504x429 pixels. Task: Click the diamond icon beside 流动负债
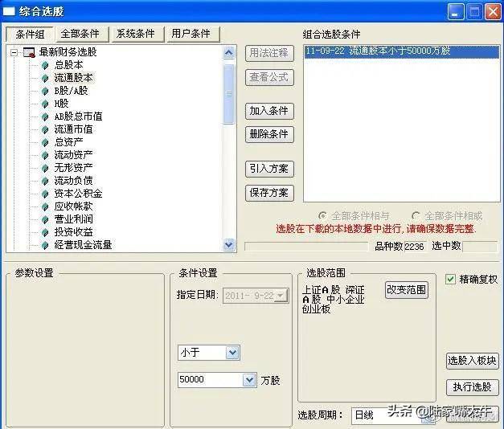pos(45,182)
